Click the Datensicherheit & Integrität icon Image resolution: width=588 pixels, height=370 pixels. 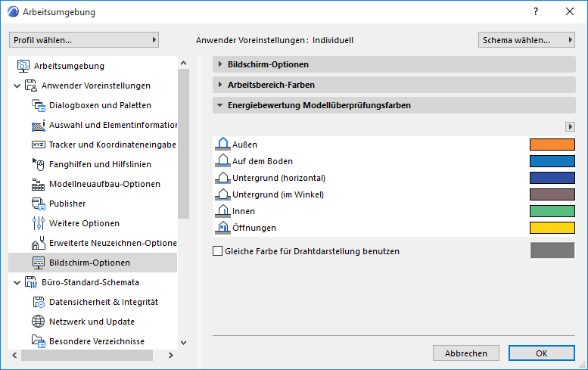(x=39, y=302)
